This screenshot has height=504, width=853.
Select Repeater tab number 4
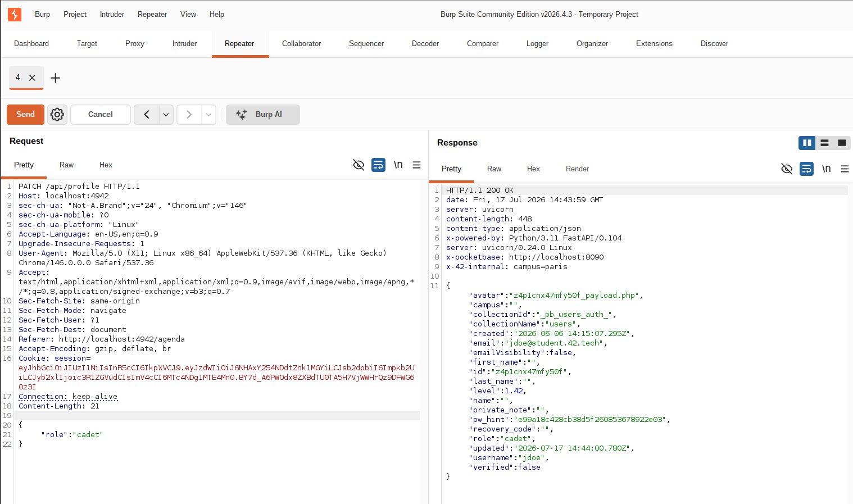[x=18, y=78]
